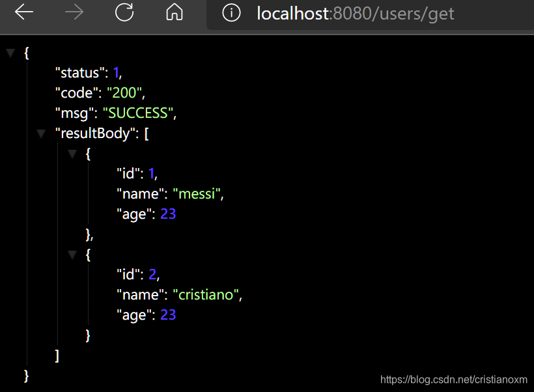Select the id value 2
The width and height of the screenshot is (534, 392).
tap(152, 274)
